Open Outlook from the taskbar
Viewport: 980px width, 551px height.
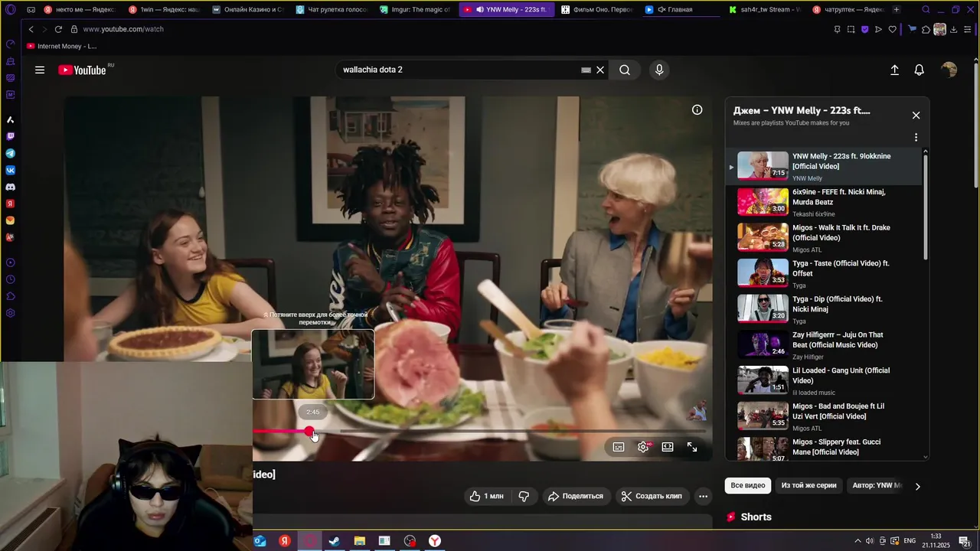(260, 541)
